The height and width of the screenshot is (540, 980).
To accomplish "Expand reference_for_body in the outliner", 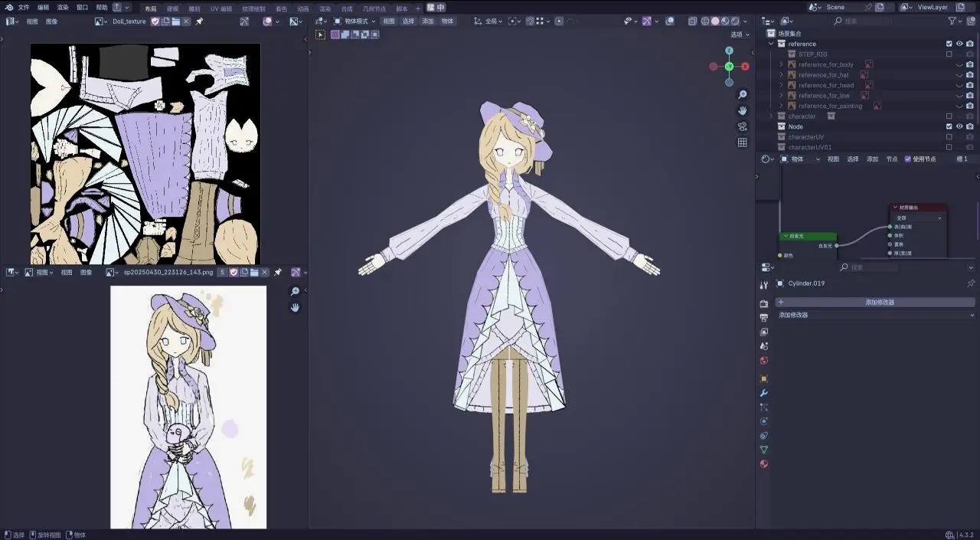I will tap(782, 65).
